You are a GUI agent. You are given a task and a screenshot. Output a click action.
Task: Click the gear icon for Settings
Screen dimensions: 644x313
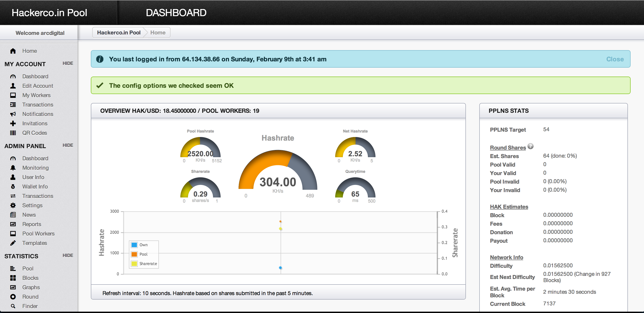pos(13,205)
